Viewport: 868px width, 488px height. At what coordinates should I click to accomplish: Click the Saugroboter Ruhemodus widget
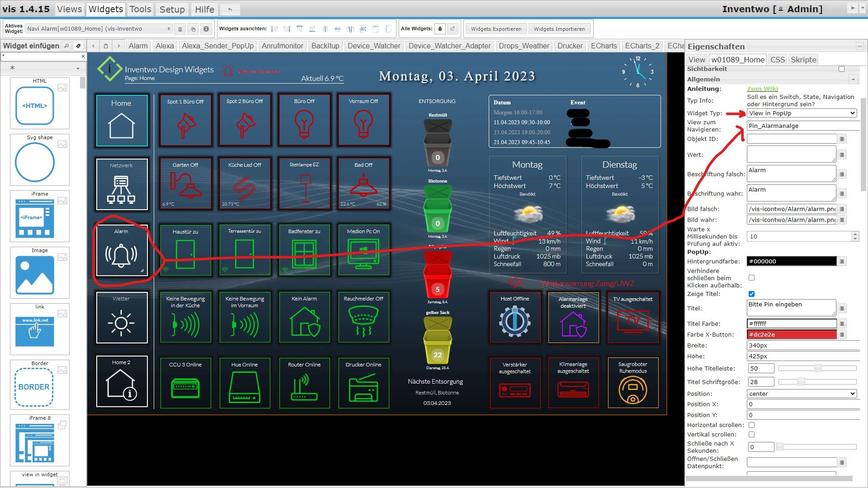pos(632,382)
